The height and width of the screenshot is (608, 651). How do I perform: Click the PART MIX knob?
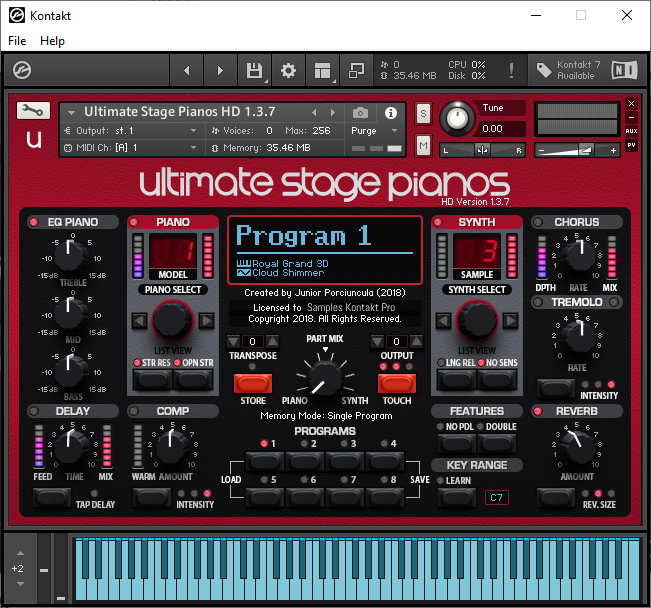pos(325,380)
